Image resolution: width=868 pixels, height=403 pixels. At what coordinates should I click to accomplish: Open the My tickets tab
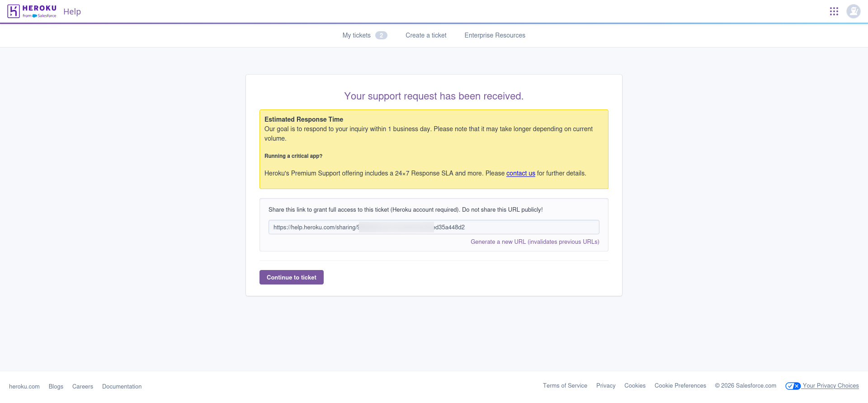point(356,35)
